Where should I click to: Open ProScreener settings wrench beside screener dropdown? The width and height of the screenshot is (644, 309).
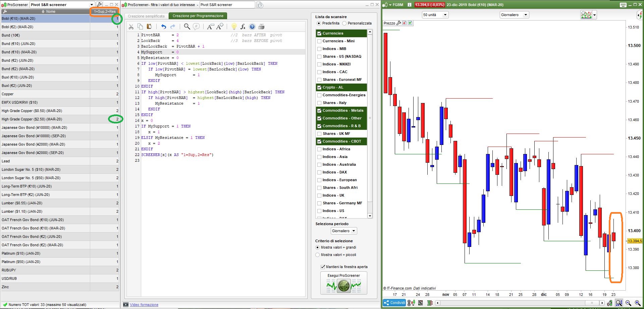tap(99, 4)
